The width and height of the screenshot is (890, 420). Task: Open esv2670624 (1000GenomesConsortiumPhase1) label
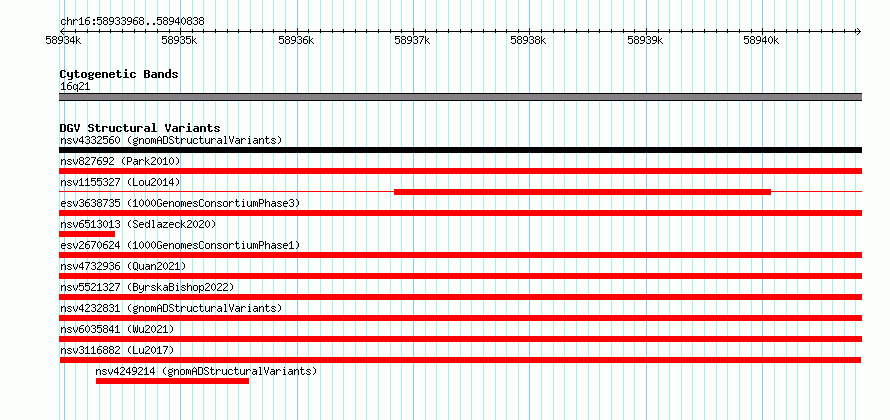(180, 245)
